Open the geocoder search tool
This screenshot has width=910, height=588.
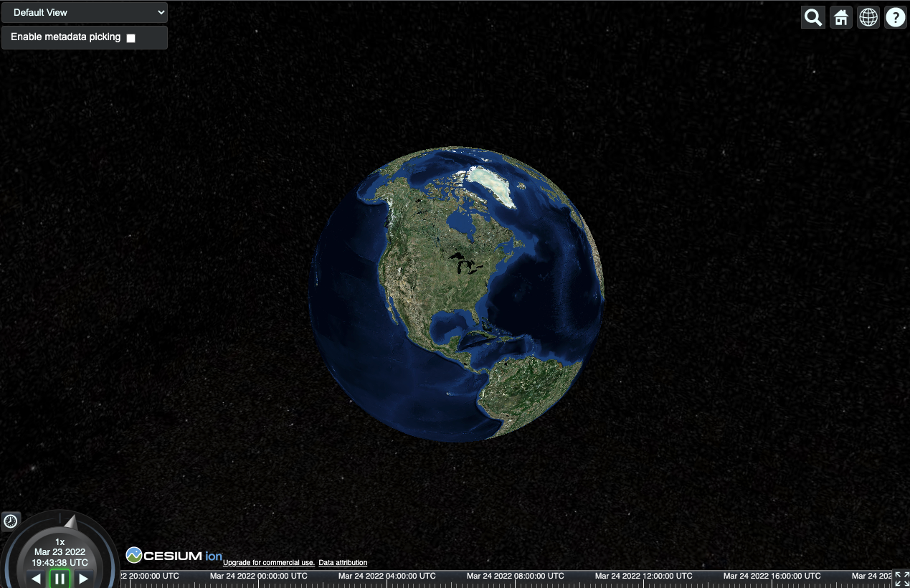[812, 16]
